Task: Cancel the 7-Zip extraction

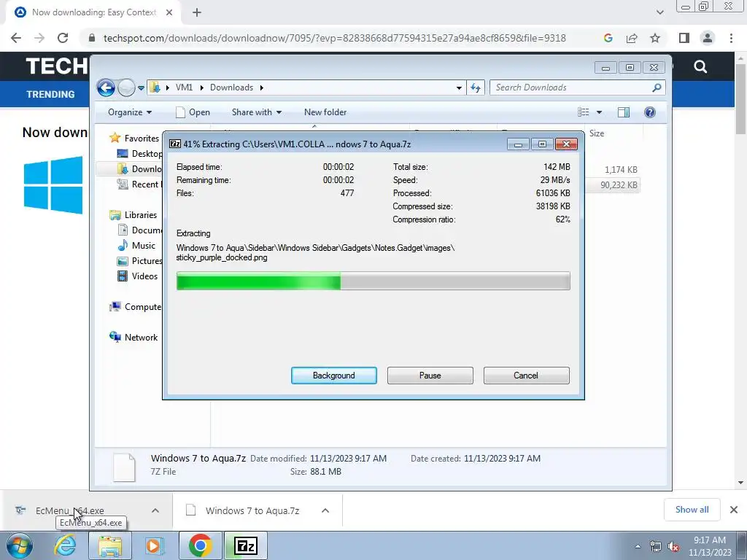Action: (527, 376)
